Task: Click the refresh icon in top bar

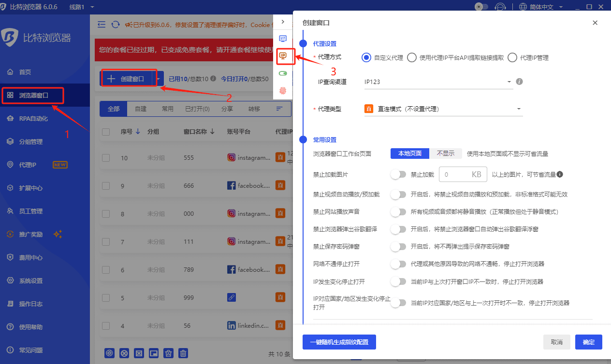Action: point(116,25)
